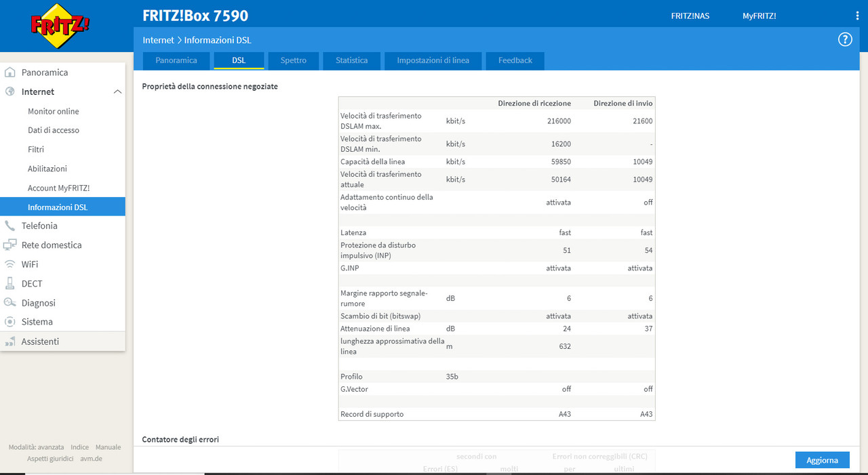Open Monitor online page
Image resolution: width=868 pixels, height=475 pixels.
pyautogui.click(x=54, y=111)
